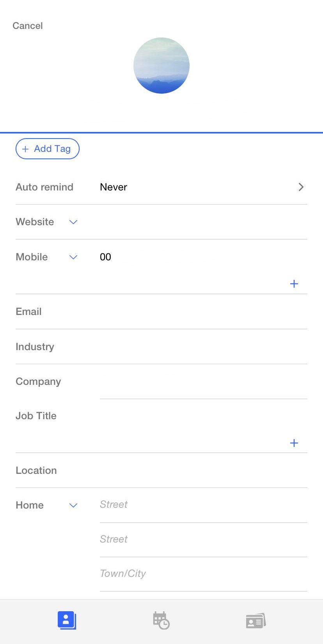323x644 pixels.
Task: Click the plus icon inside Add Tag
Action: click(x=25, y=149)
